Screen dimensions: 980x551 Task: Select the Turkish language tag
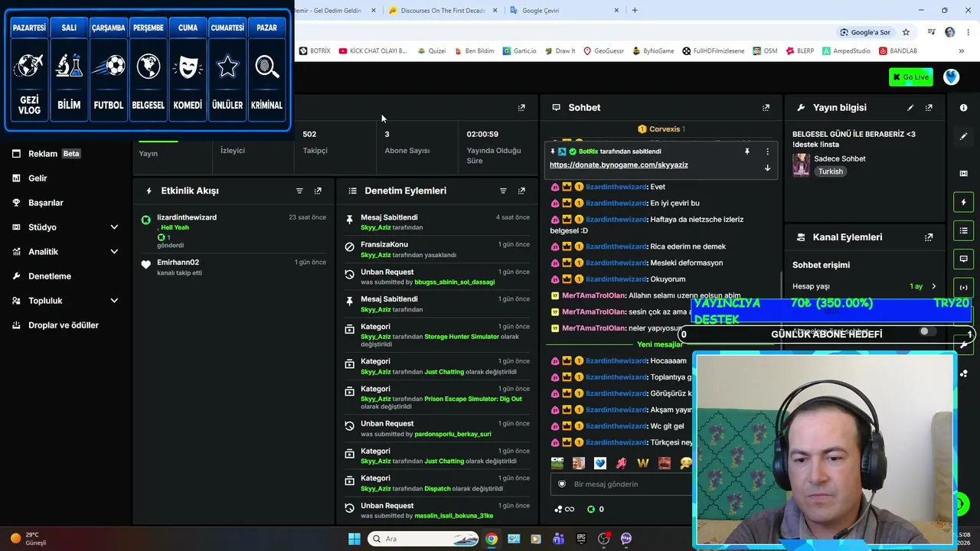click(831, 171)
